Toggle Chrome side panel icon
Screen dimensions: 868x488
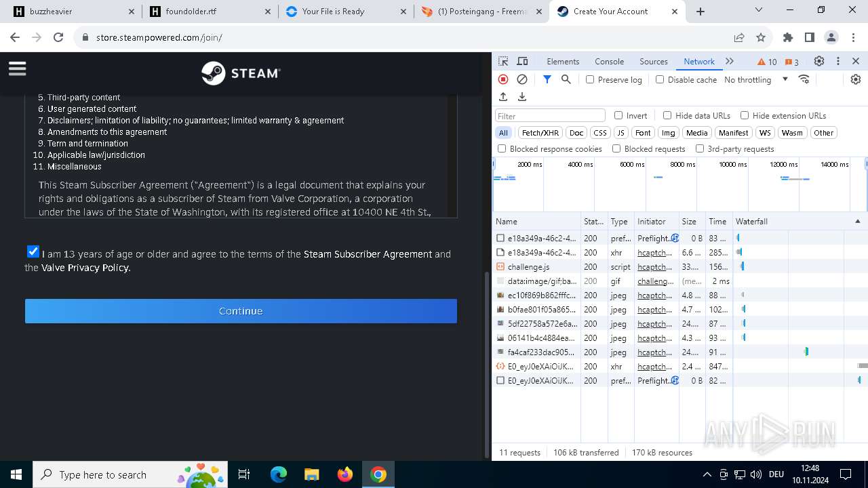810,37
